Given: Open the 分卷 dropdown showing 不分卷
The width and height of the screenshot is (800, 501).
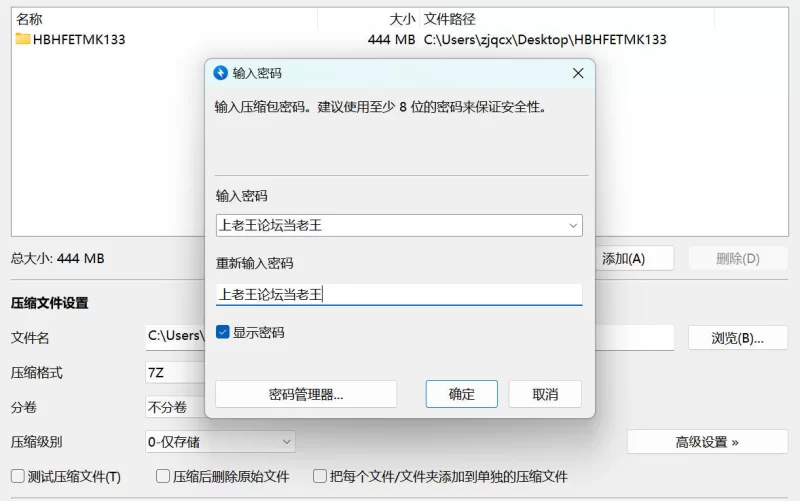Looking at the screenshot, I should click(175, 407).
